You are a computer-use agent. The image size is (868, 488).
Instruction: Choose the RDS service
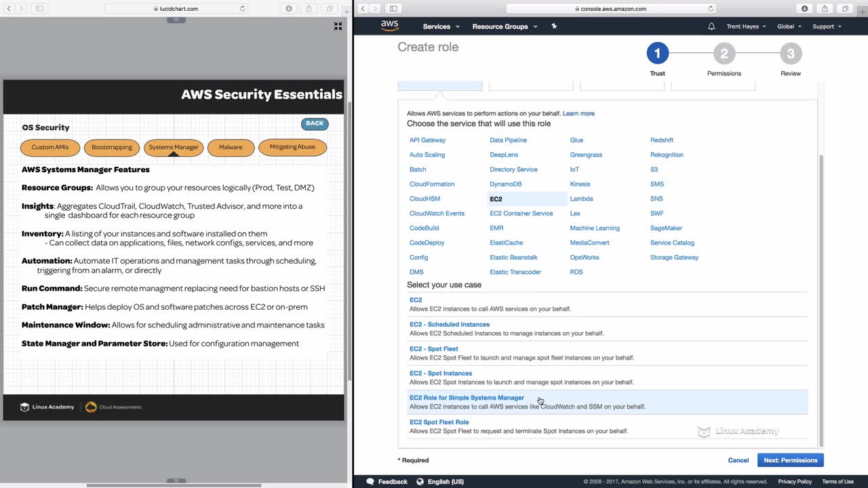point(576,272)
